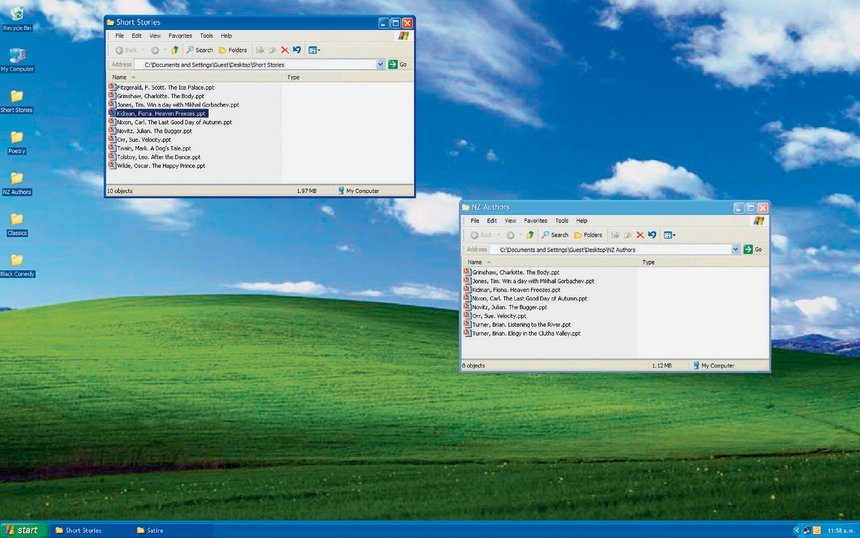The width and height of the screenshot is (860, 538).
Task: Open Favorites menu in NZ Authors window
Action: [x=535, y=220]
